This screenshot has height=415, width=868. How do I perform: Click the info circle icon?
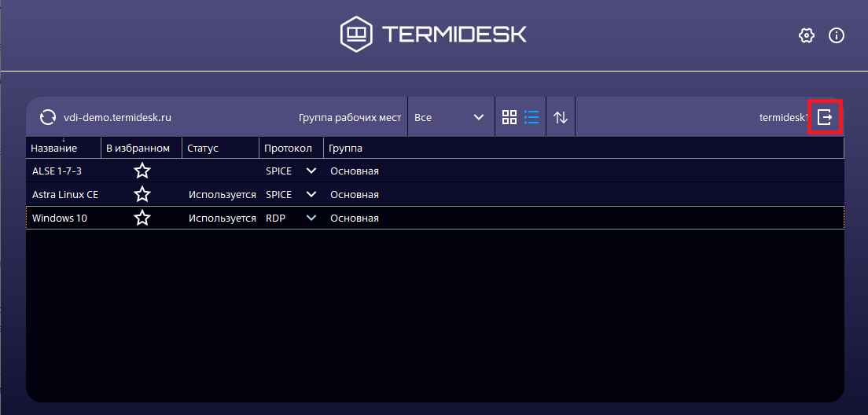837,35
